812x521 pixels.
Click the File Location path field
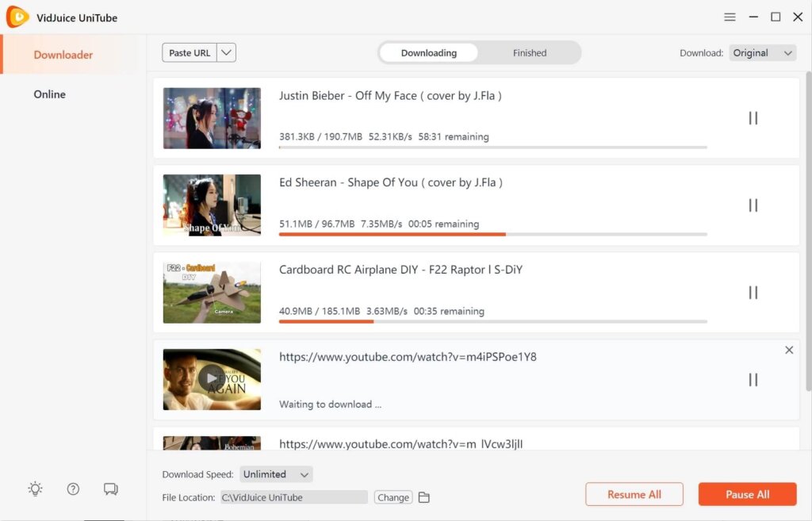coord(293,497)
